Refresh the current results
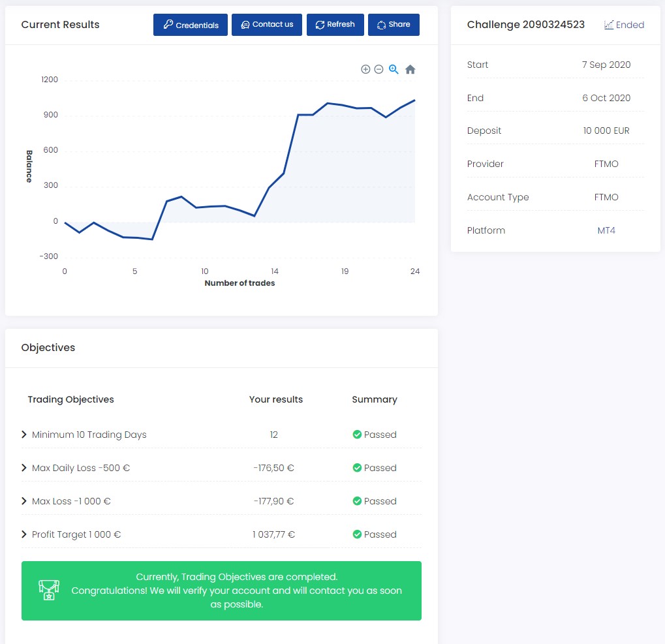Viewport: 665px width, 644px height. pyautogui.click(x=335, y=25)
